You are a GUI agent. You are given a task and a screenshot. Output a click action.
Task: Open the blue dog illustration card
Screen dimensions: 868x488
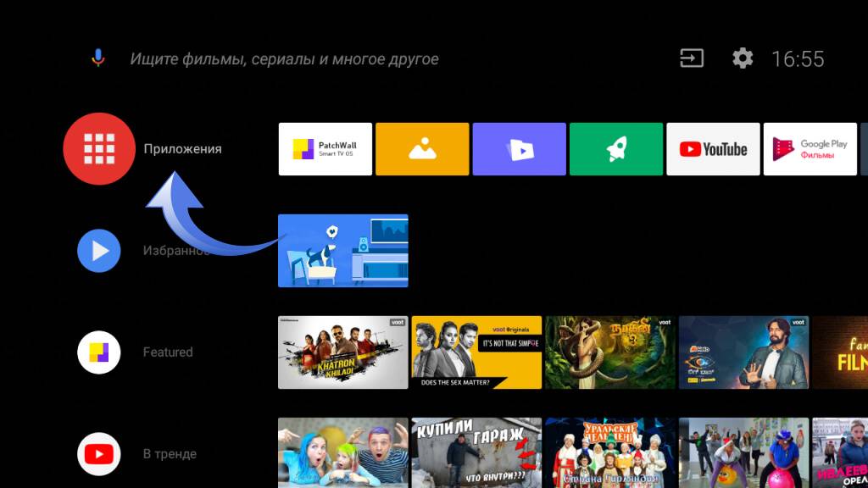[342, 251]
